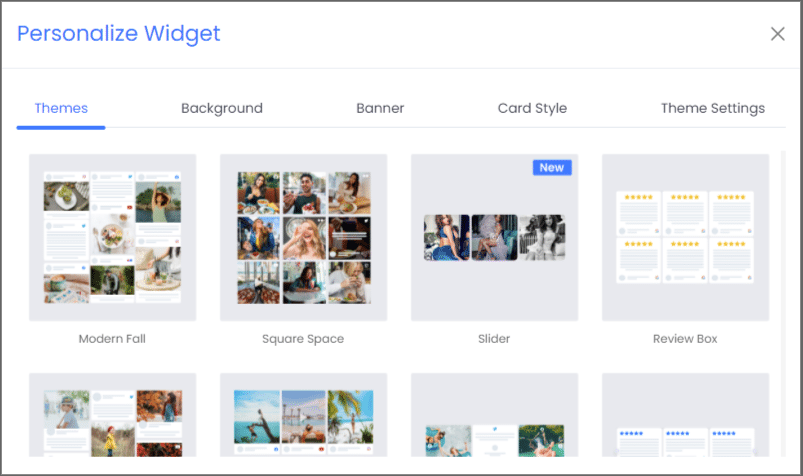Click the Slider label text
803x476 pixels.
494,339
